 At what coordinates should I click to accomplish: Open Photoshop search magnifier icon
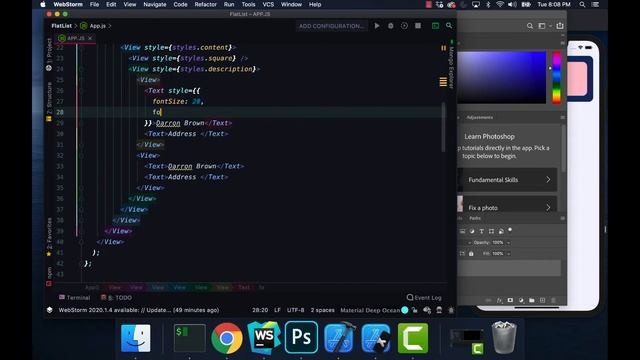click(x=530, y=26)
